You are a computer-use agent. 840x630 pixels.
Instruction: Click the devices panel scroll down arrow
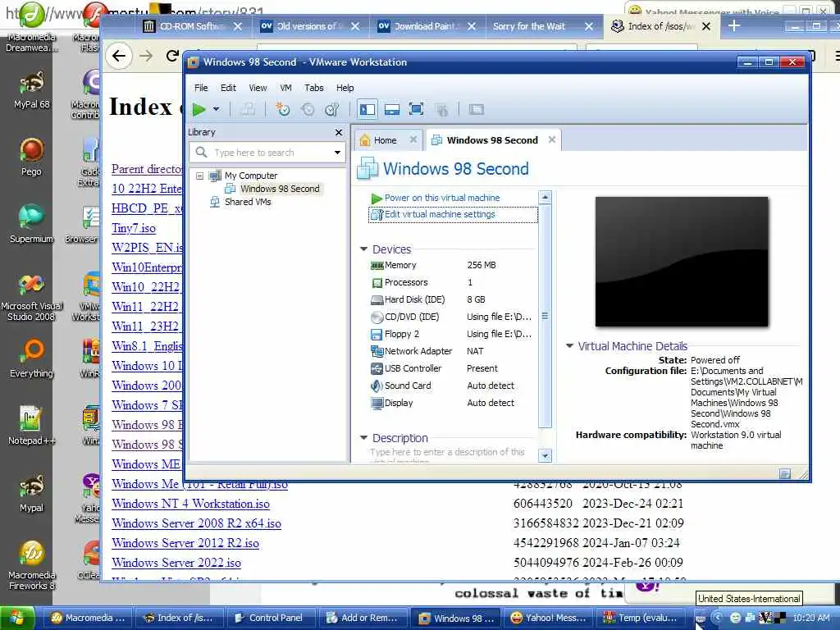click(x=545, y=456)
